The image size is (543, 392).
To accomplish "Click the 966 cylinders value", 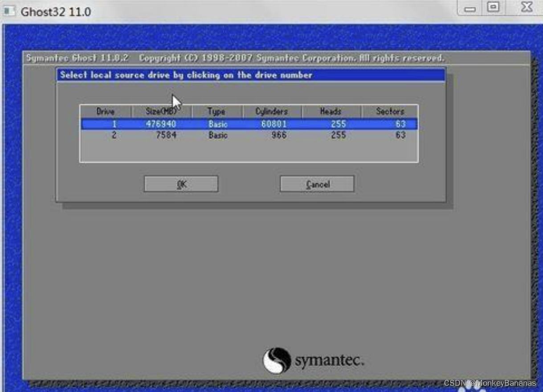I will click(279, 135).
